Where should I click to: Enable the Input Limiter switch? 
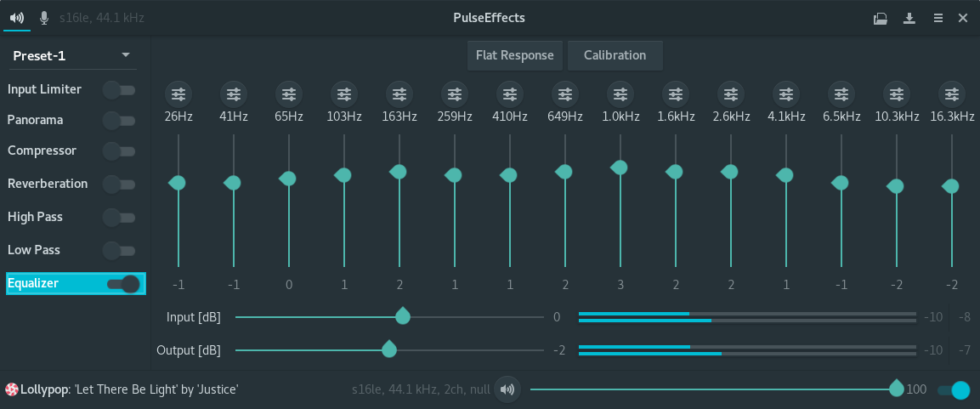(119, 90)
